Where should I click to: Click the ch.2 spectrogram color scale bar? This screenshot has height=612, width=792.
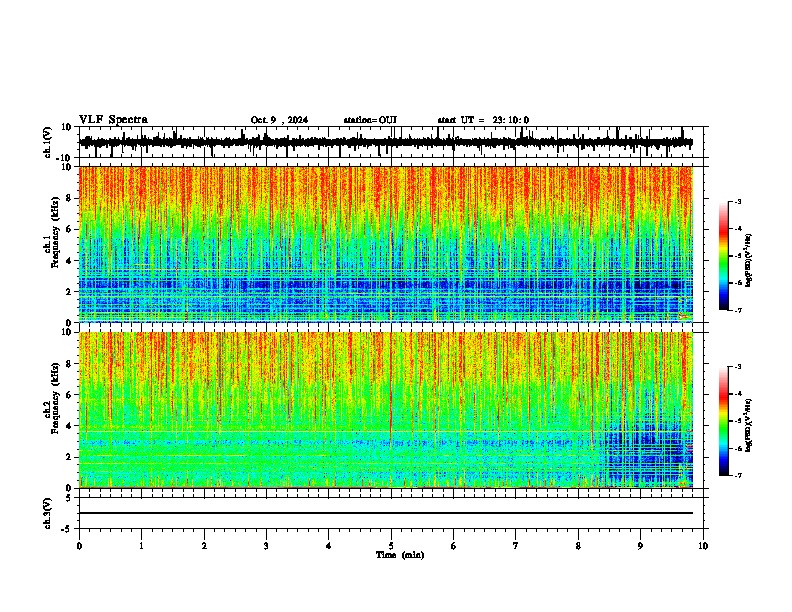pyautogui.click(x=723, y=421)
